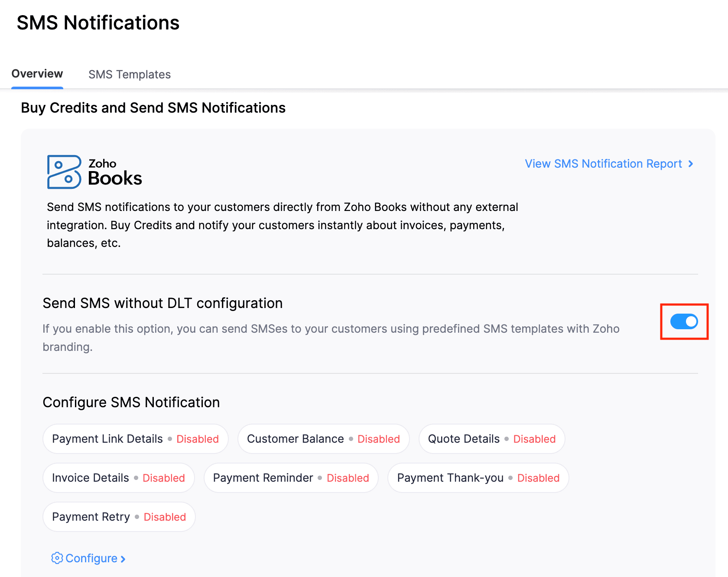The width and height of the screenshot is (728, 577).
Task: Click the Disabled label on Payment Link Details
Action: point(198,438)
